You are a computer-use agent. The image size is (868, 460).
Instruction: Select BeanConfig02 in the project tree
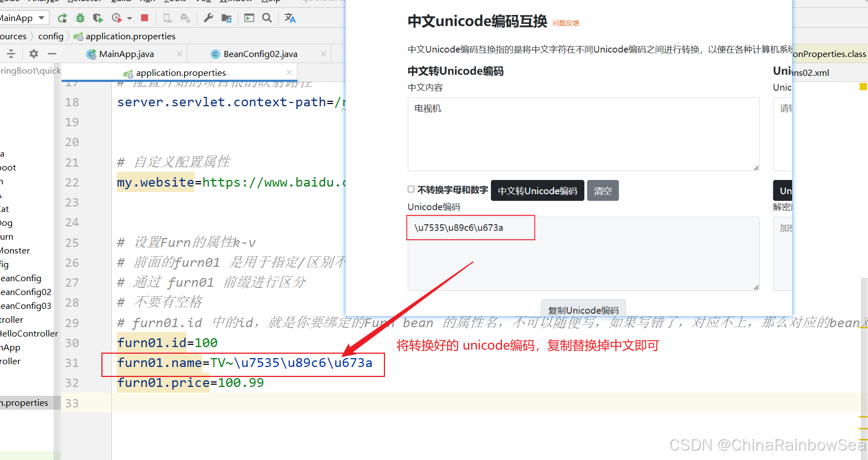[25, 292]
